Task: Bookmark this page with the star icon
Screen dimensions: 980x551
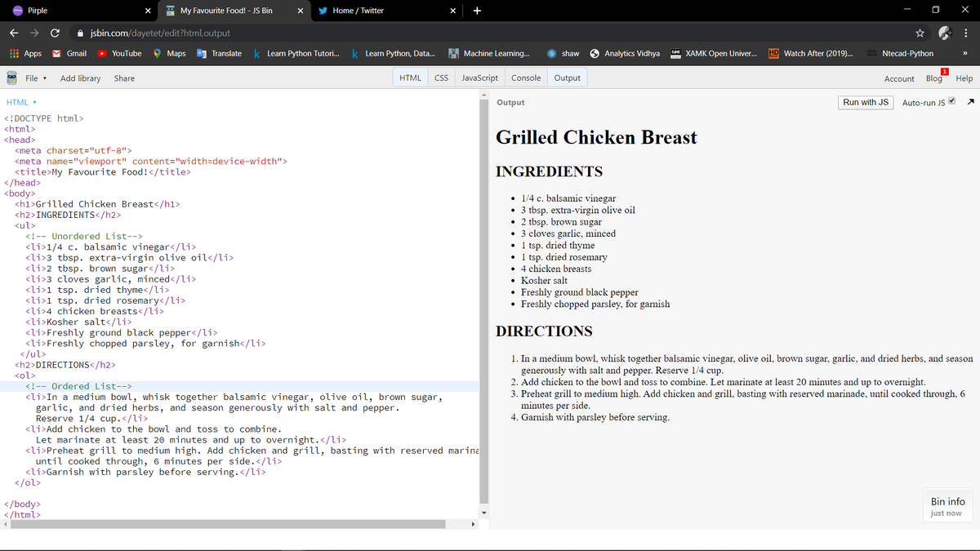Action: point(920,33)
